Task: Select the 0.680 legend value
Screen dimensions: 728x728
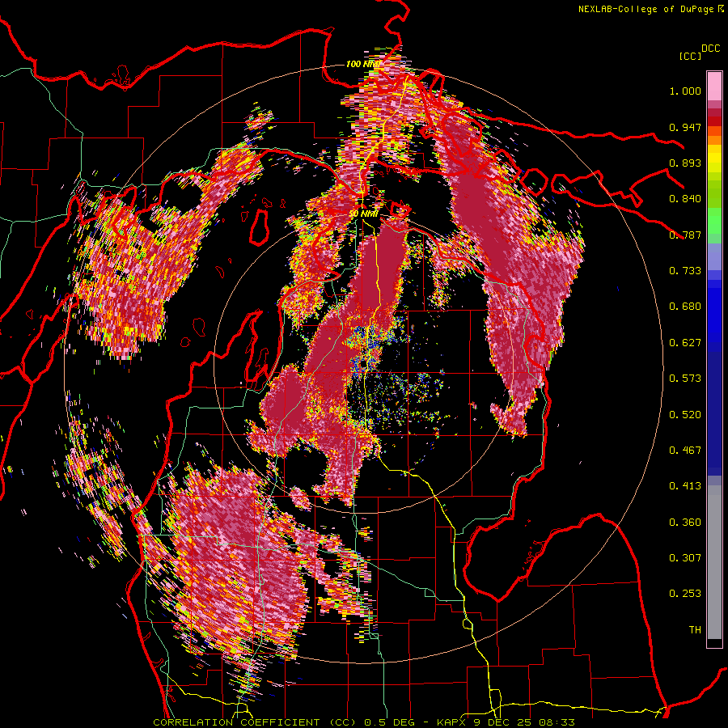Action: [x=685, y=307]
